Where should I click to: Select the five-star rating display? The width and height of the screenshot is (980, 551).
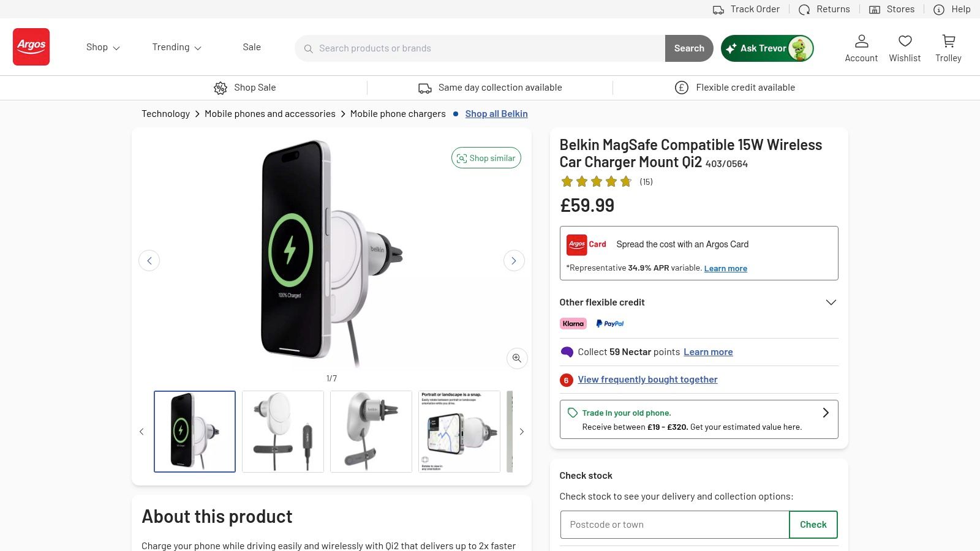coord(596,181)
